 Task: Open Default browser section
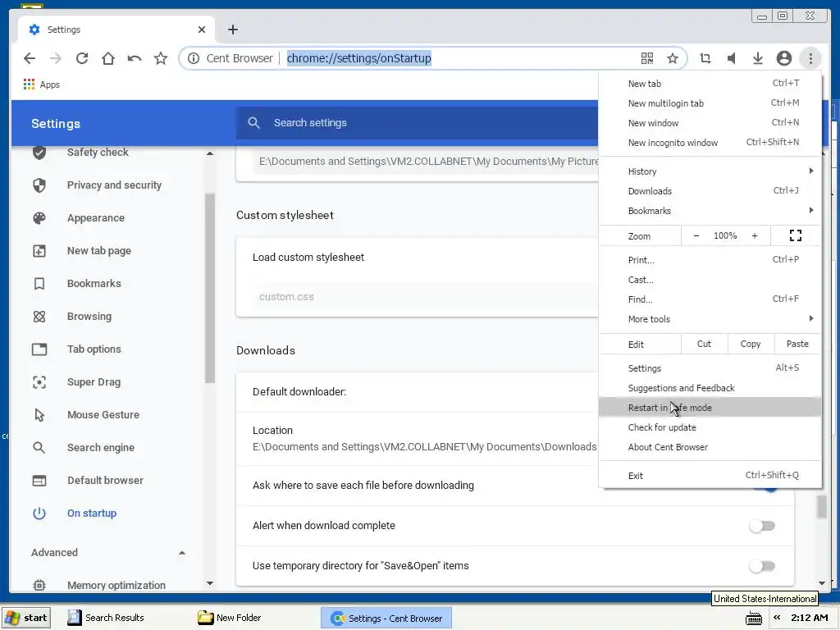click(105, 481)
